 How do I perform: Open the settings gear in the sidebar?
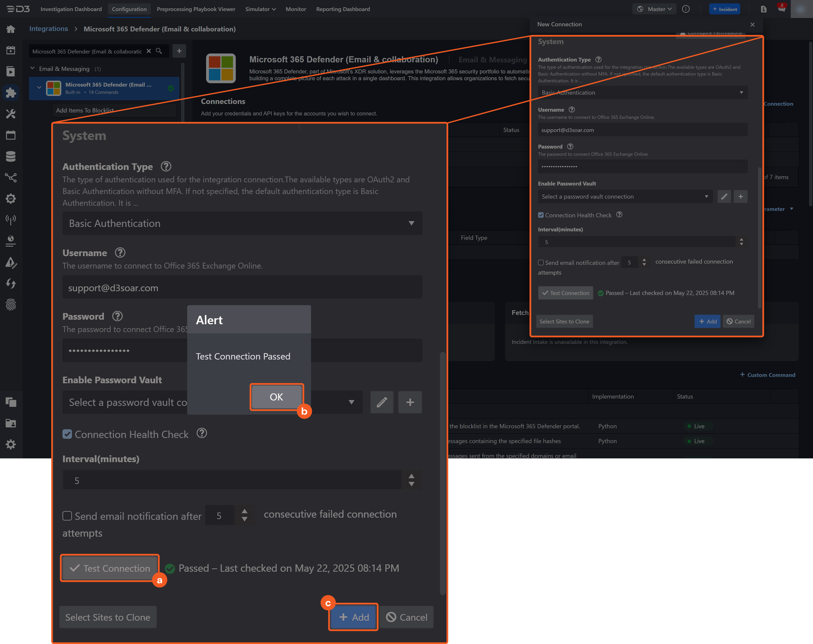pos(11,444)
